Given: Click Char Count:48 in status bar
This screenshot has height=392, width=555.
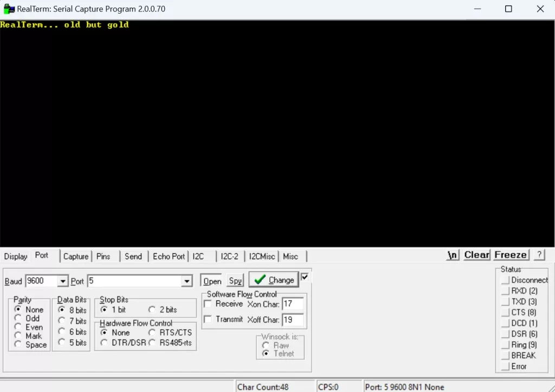Looking at the screenshot, I should click(x=263, y=387).
